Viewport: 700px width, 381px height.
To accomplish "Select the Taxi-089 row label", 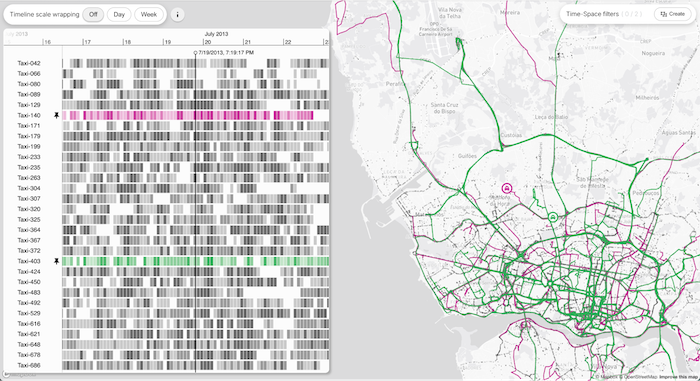I will click(29, 94).
